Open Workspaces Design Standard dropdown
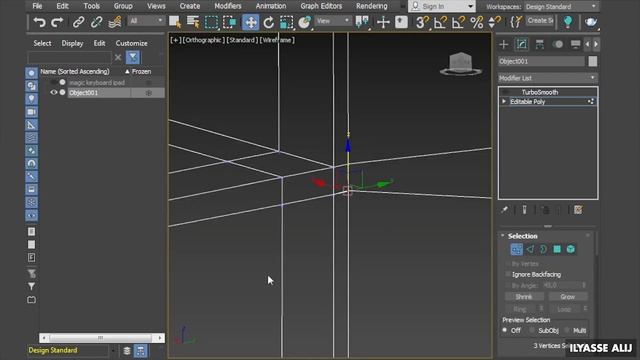 [561, 7]
